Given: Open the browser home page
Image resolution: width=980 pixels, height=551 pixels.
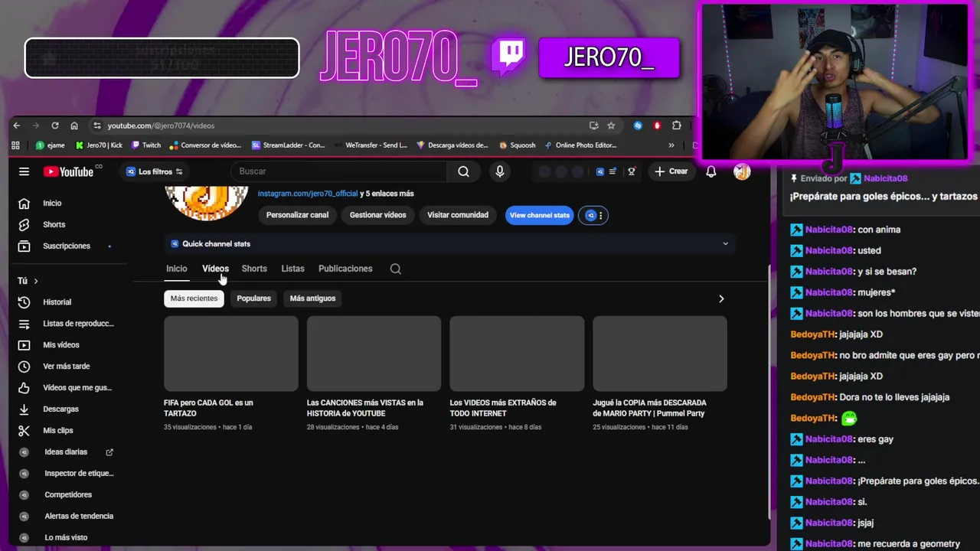Looking at the screenshot, I should (x=74, y=126).
